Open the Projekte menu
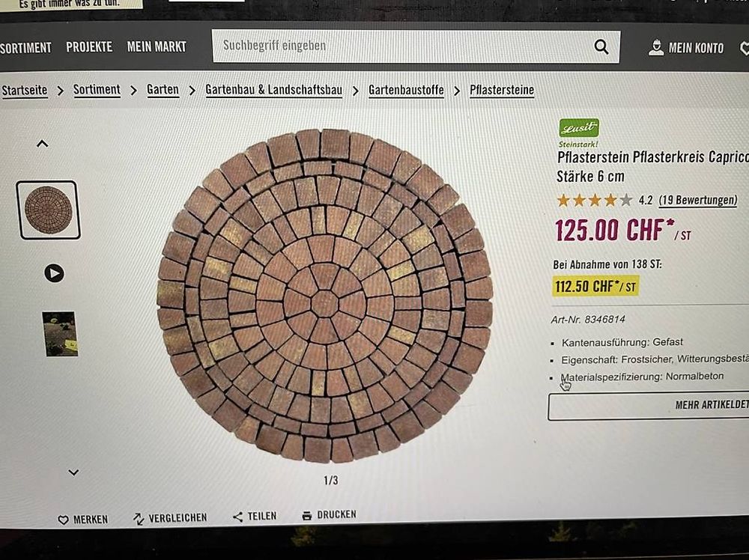 click(89, 46)
